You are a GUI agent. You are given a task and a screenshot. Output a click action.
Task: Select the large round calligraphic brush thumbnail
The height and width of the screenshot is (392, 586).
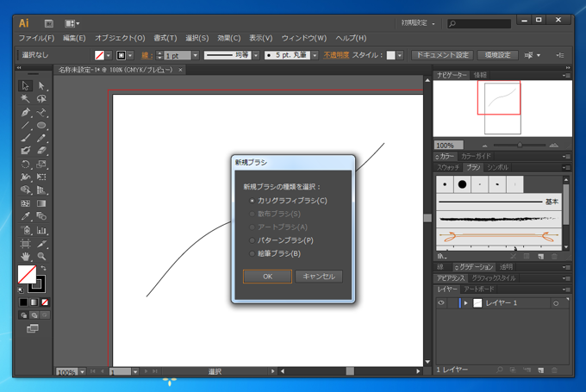pyautogui.click(x=462, y=184)
